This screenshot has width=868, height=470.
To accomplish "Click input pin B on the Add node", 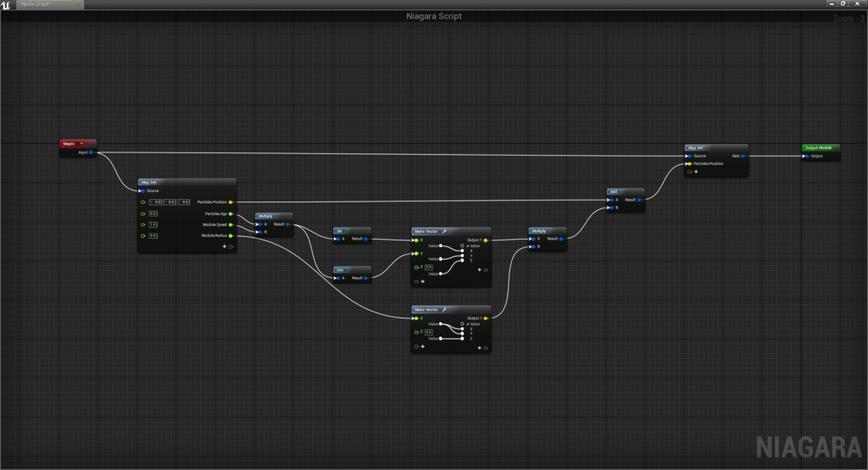I will [x=610, y=208].
